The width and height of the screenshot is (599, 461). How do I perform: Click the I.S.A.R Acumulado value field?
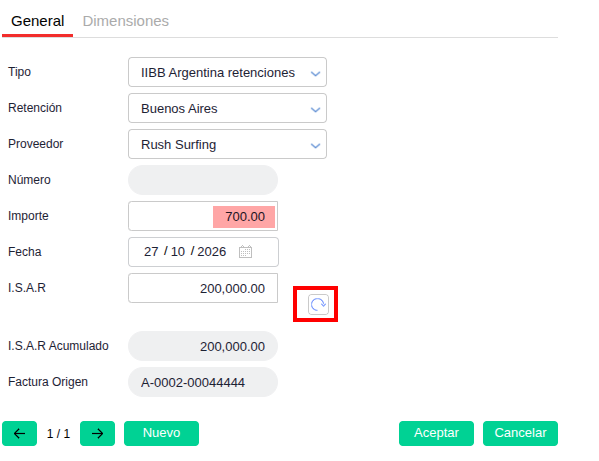[x=203, y=346]
